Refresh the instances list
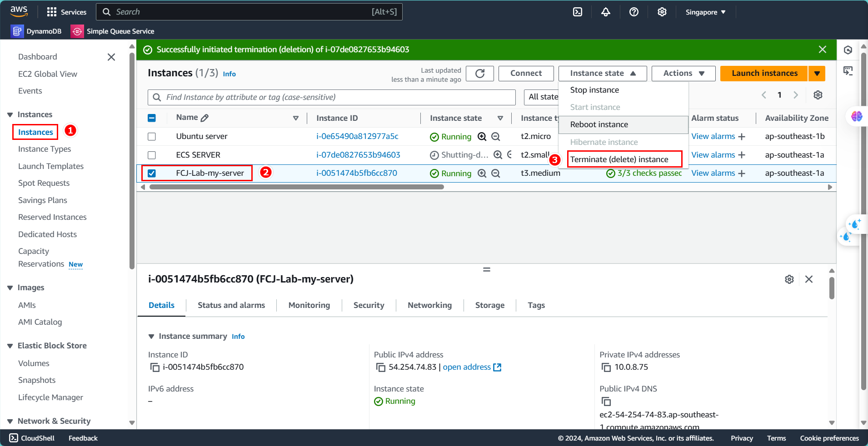Viewport: 868px width, 446px height. tap(480, 74)
